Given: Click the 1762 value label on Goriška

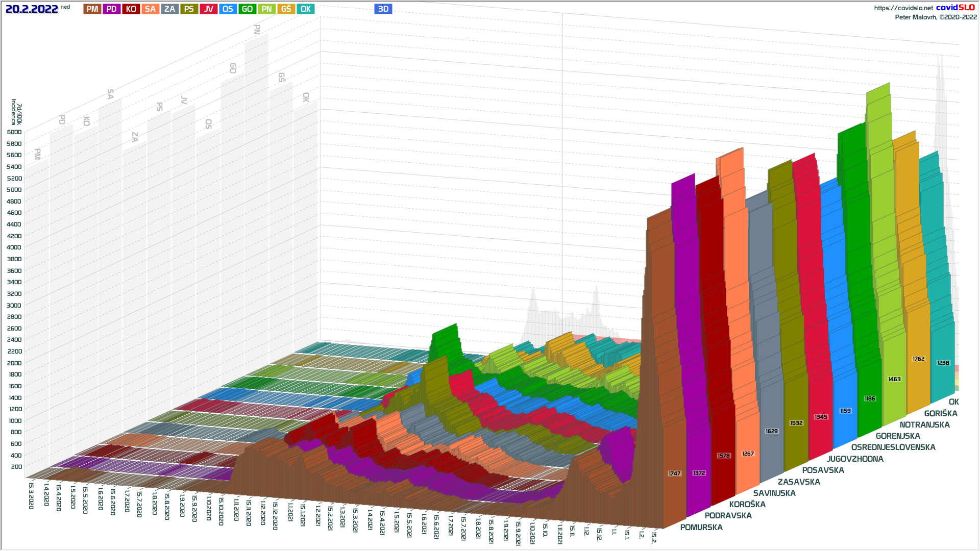Looking at the screenshot, I should (918, 359).
